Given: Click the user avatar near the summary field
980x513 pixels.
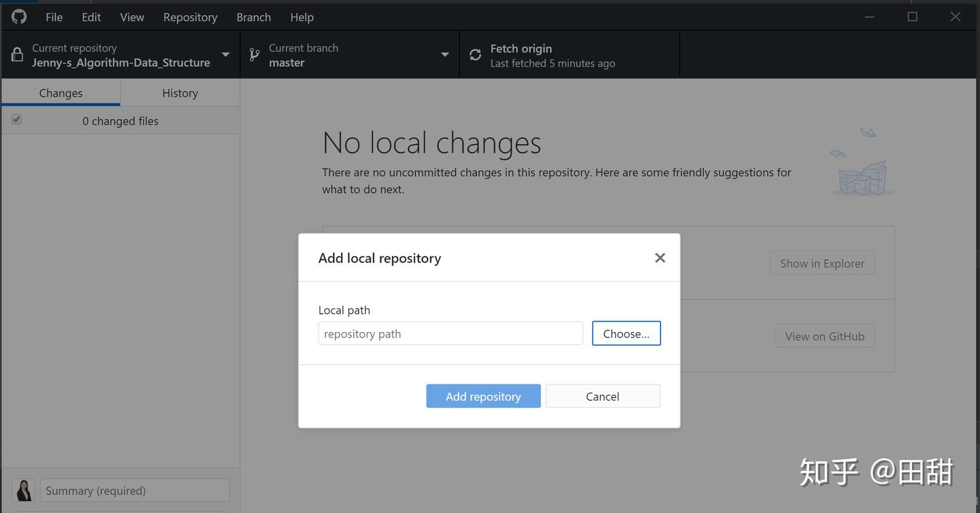Looking at the screenshot, I should click(x=22, y=490).
